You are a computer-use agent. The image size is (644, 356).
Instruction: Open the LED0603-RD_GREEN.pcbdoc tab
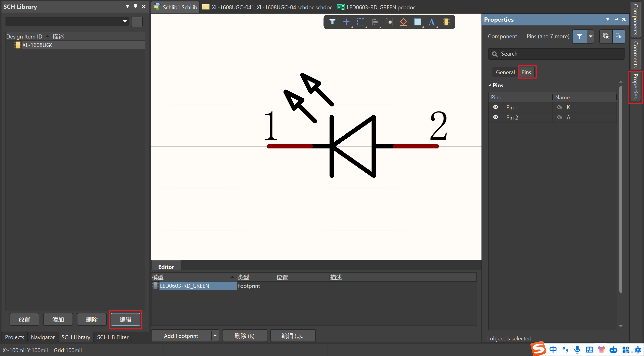click(x=376, y=7)
